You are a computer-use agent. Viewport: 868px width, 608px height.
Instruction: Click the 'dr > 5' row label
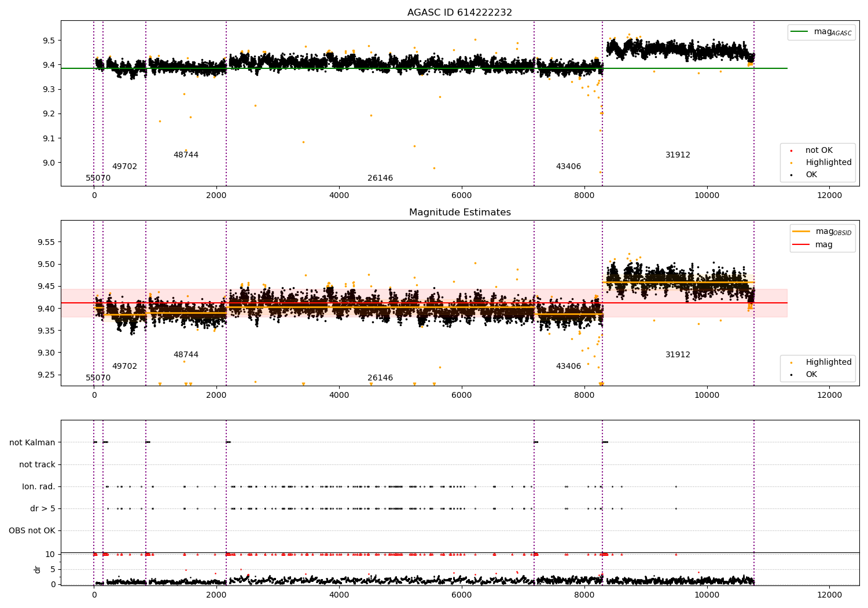click(43, 508)
